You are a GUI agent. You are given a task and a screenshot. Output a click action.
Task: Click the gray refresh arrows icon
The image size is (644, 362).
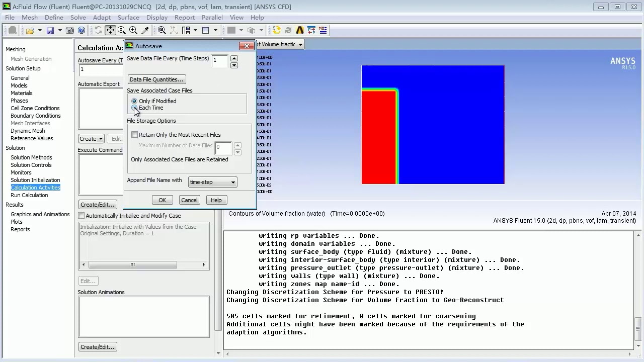point(288,30)
